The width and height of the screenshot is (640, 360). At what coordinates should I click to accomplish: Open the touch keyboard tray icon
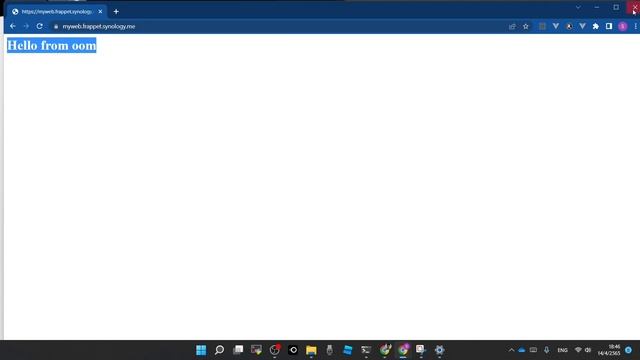point(533,350)
